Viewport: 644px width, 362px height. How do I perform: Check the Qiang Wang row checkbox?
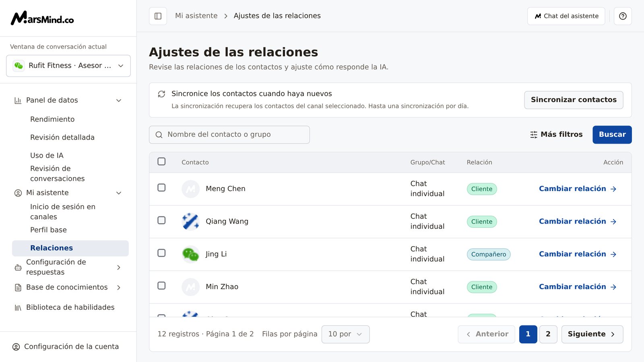[161, 220]
